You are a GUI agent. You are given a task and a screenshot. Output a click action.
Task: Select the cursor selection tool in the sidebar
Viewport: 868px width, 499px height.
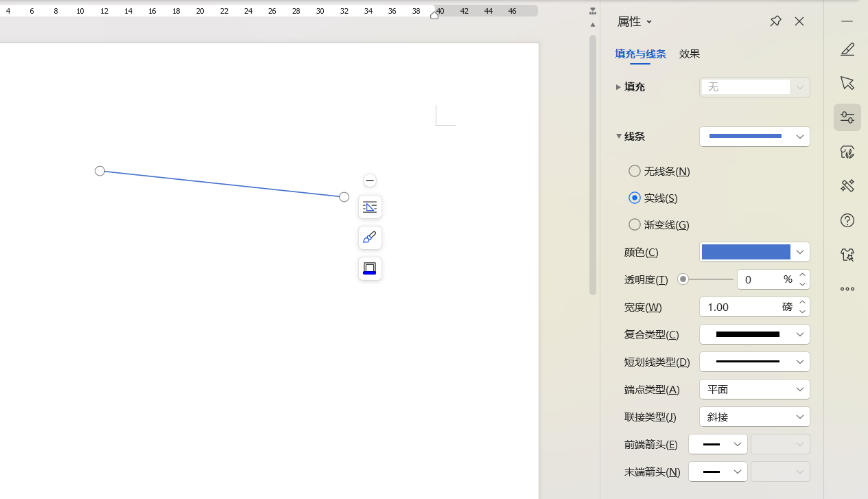coord(847,83)
